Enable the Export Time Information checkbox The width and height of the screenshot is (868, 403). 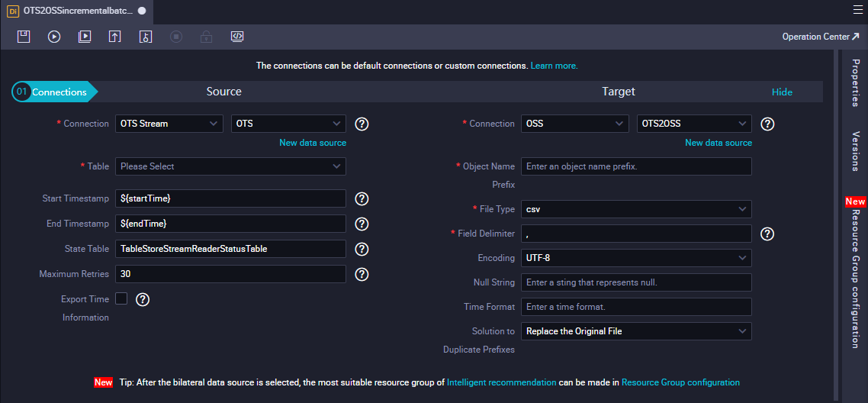click(121, 298)
